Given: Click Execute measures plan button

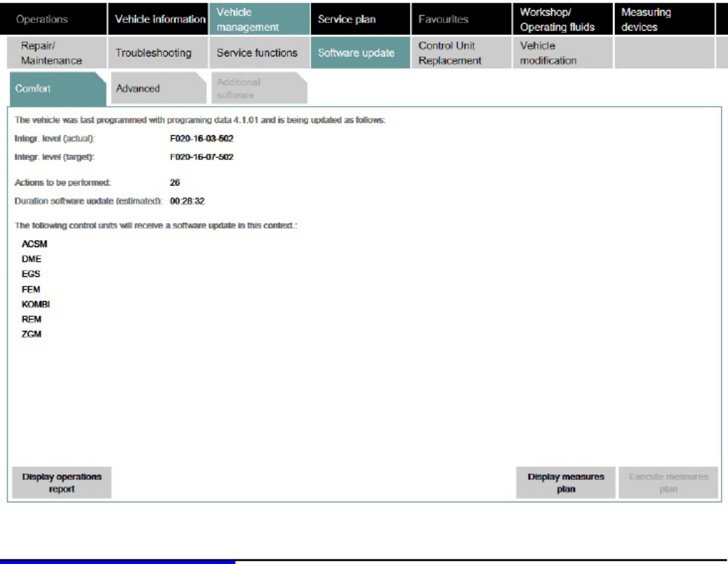Looking at the screenshot, I should click(668, 483).
